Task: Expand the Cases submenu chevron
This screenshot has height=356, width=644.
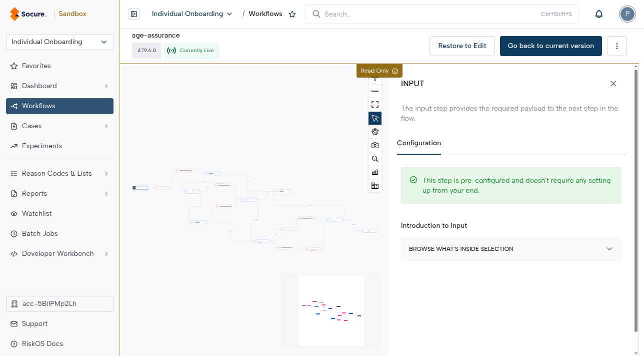Action: coord(106,126)
